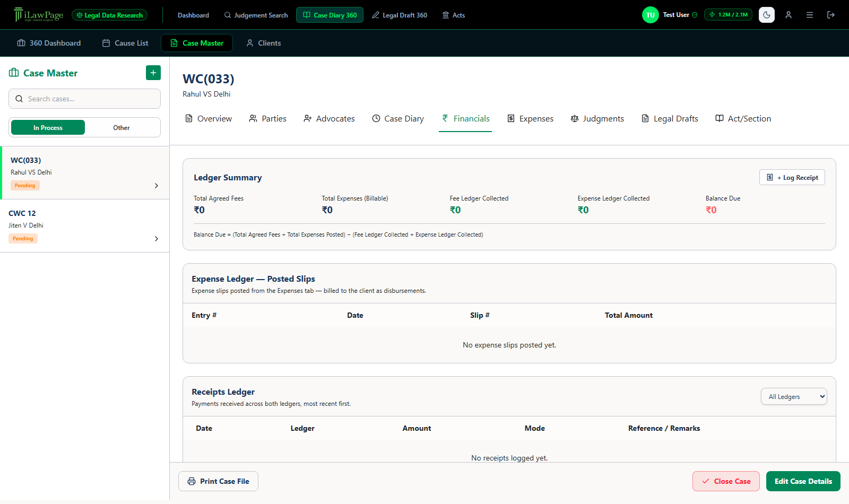Click the Rahul VS Delhi heading subtitle

point(206,94)
